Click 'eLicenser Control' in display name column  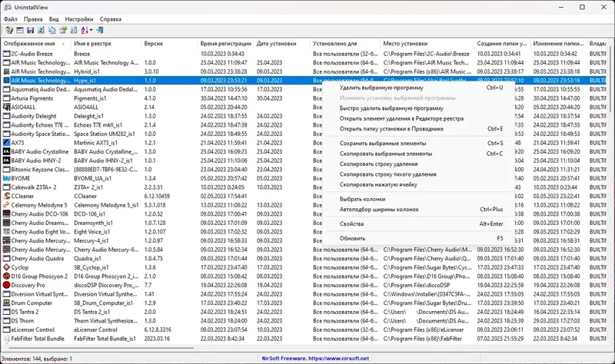point(32,329)
